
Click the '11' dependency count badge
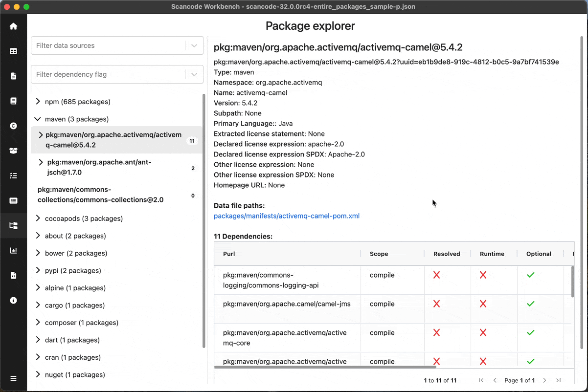(192, 141)
